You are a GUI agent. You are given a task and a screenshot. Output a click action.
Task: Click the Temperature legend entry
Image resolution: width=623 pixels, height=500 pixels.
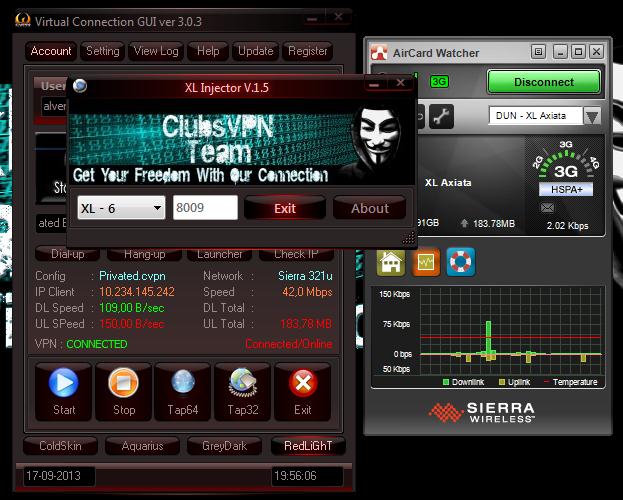click(570, 382)
